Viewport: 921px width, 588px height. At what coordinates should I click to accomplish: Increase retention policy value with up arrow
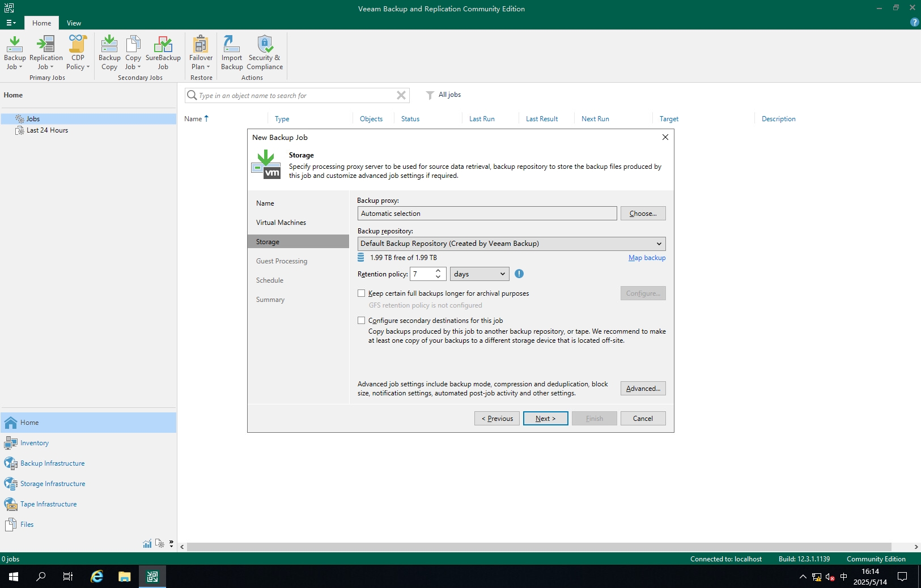(x=438, y=271)
